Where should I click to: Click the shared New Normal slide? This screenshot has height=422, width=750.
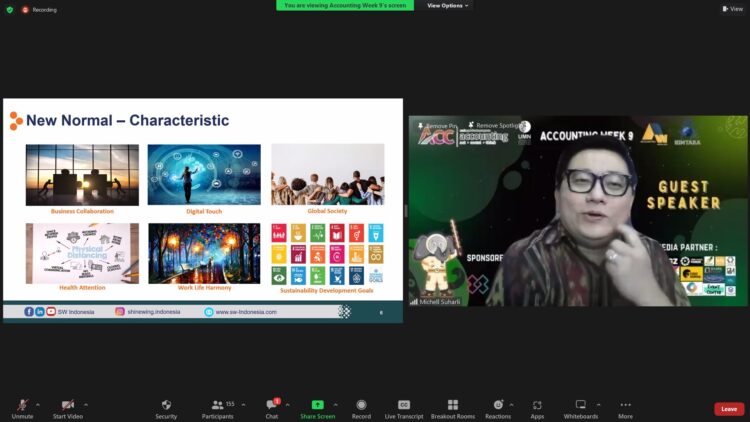[x=203, y=210]
